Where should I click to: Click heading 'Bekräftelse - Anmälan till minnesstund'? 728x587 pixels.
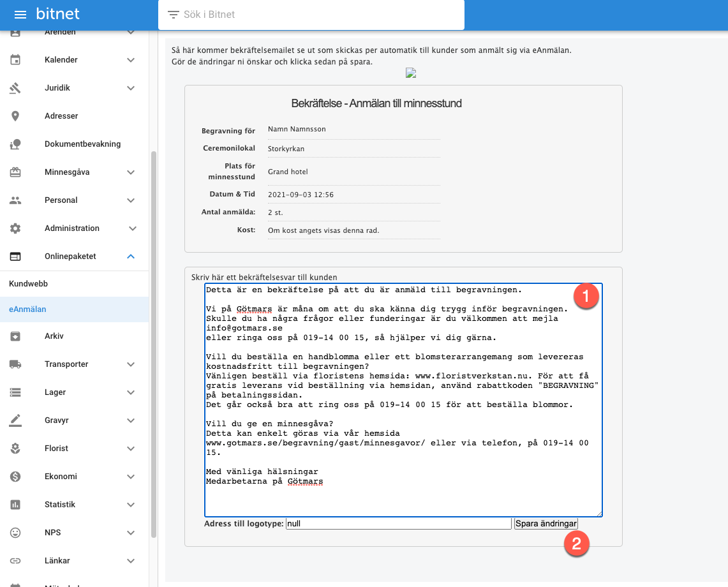tap(376, 103)
